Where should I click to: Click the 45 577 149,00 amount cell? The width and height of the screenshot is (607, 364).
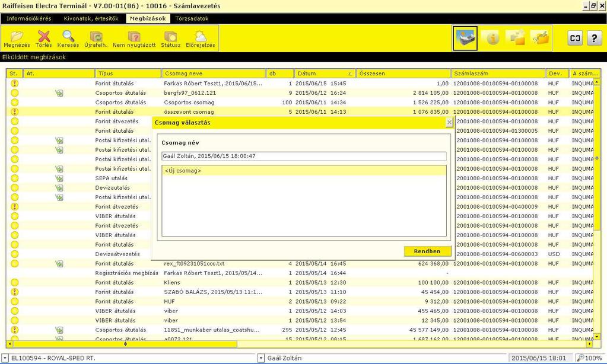[x=428, y=330]
